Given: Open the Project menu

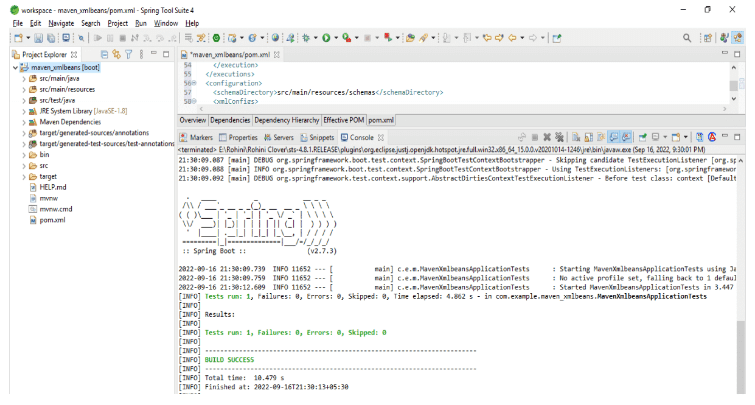Looking at the screenshot, I should pos(117,23).
